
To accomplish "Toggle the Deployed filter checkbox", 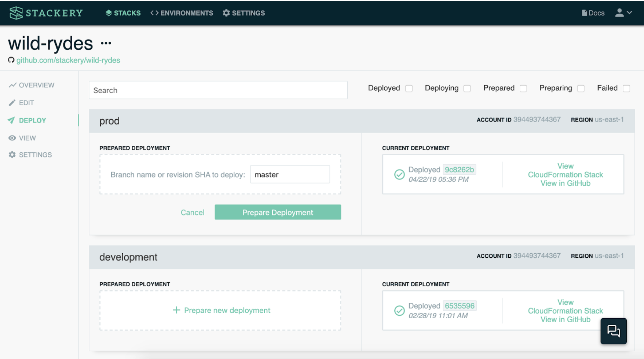I will tap(409, 88).
